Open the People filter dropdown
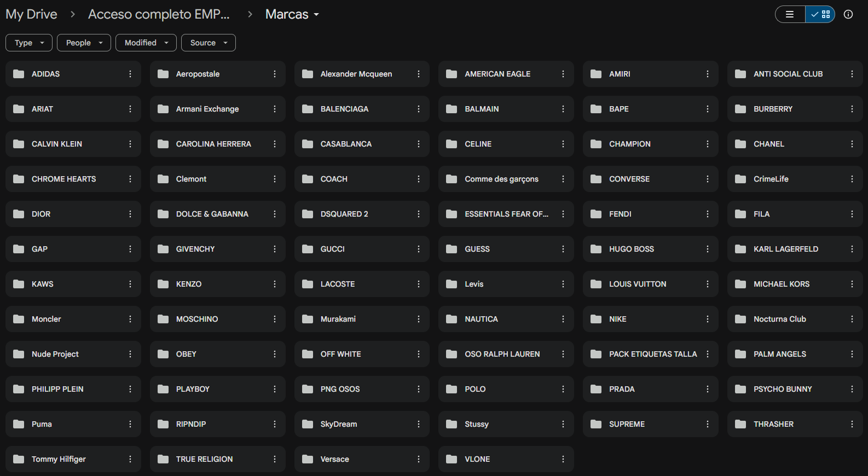 coord(84,43)
